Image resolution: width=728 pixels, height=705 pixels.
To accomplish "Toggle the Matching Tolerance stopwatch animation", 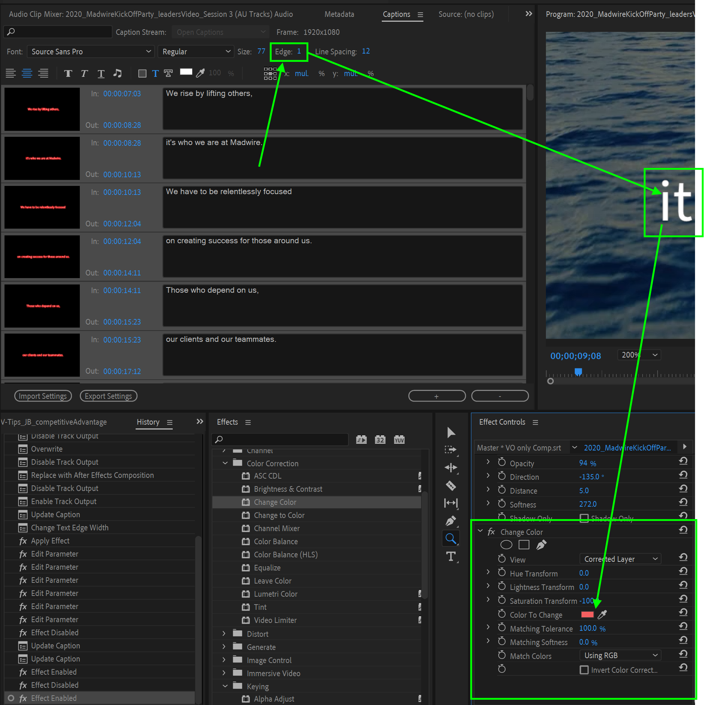I will pos(502,628).
